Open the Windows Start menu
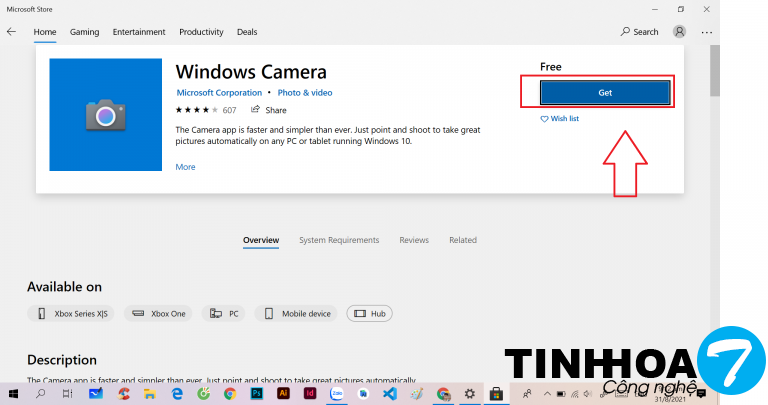The image size is (768, 405). coord(14,394)
